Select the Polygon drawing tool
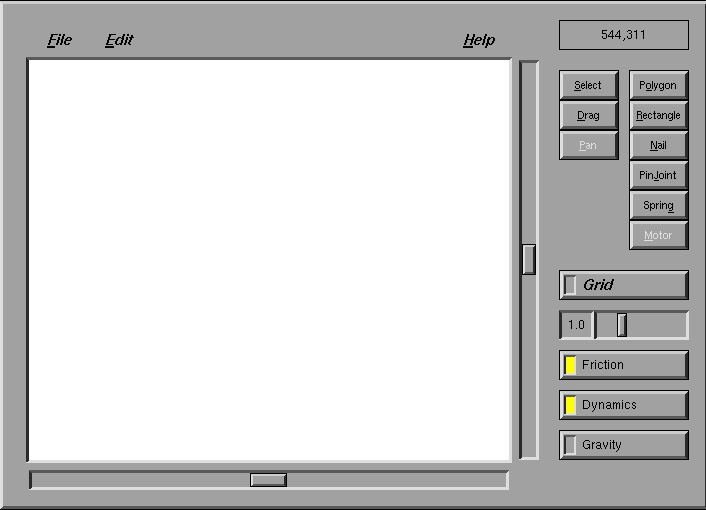Viewport: 706px width, 510px height. click(658, 85)
